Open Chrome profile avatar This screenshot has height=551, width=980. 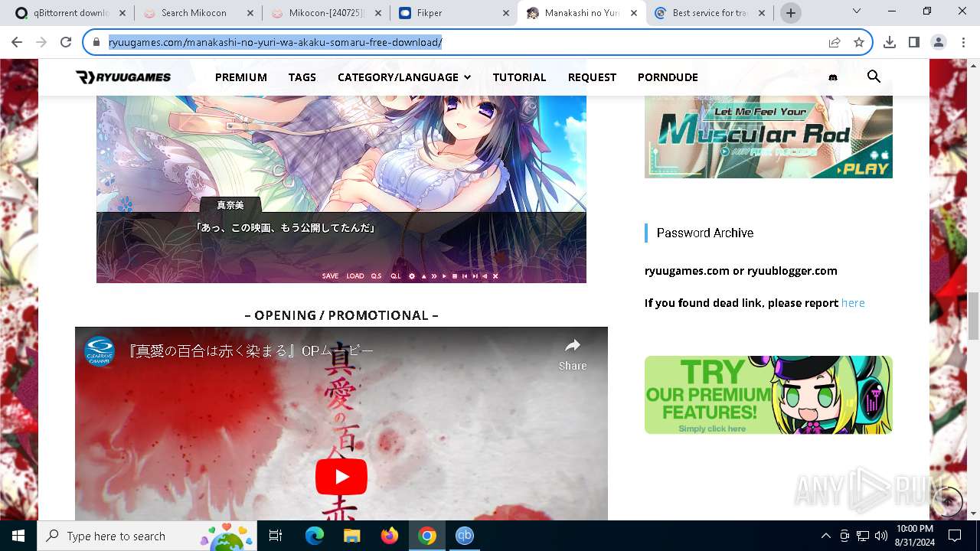click(x=939, y=43)
